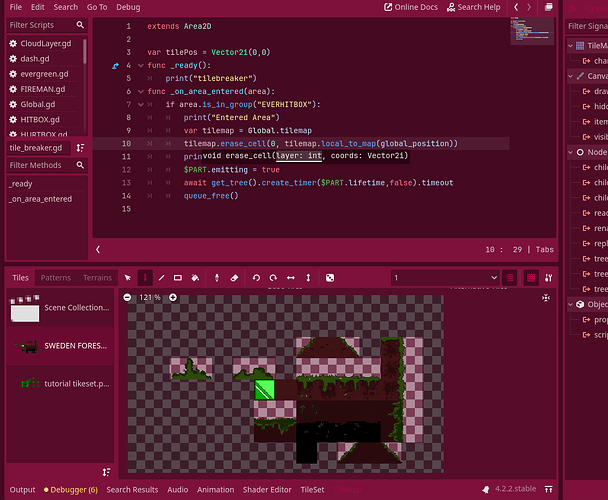Viewport: 608px width, 500px height.
Task: Select tutorial tikeset tile source
Action: (x=60, y=384)
